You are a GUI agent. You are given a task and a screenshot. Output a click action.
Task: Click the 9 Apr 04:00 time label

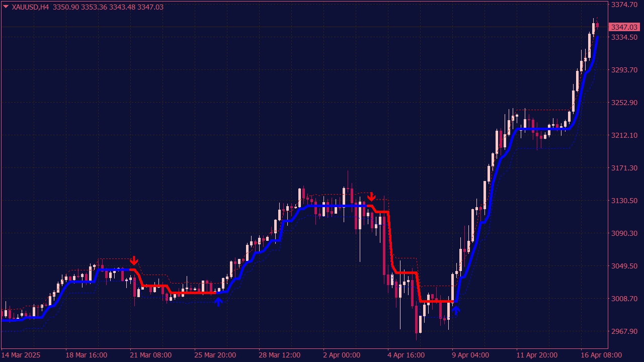(x=471, y=355)
